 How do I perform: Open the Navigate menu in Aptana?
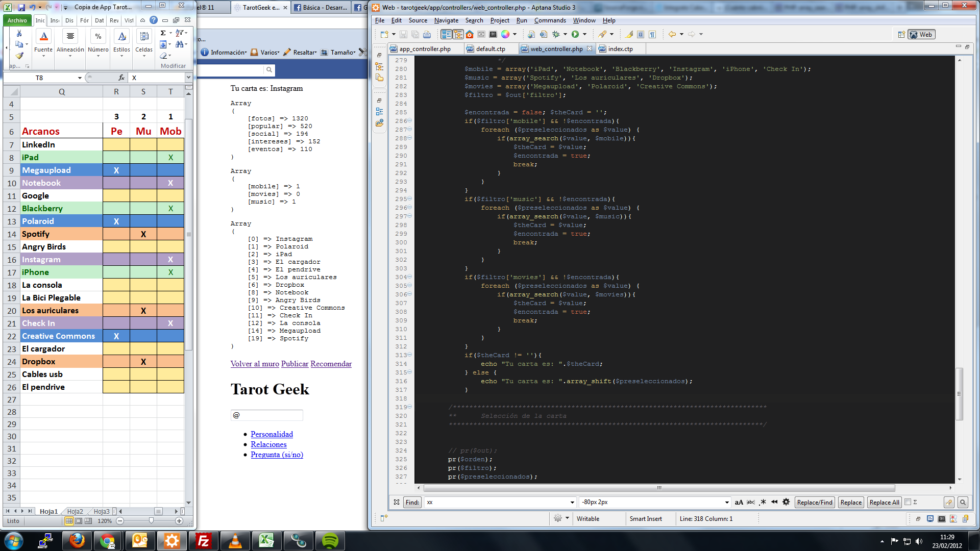click(x=446, y=20)
